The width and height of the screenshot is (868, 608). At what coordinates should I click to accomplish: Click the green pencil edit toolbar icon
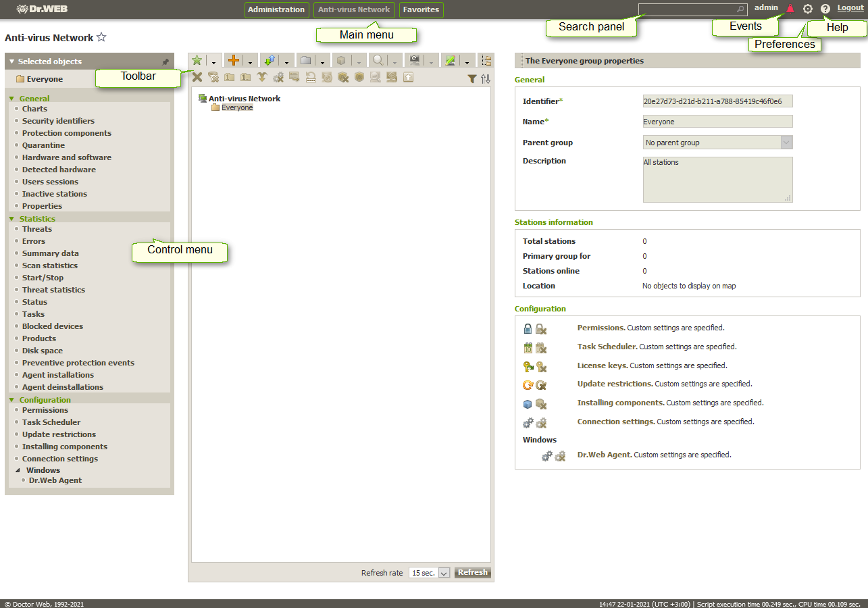click(451, 60)
